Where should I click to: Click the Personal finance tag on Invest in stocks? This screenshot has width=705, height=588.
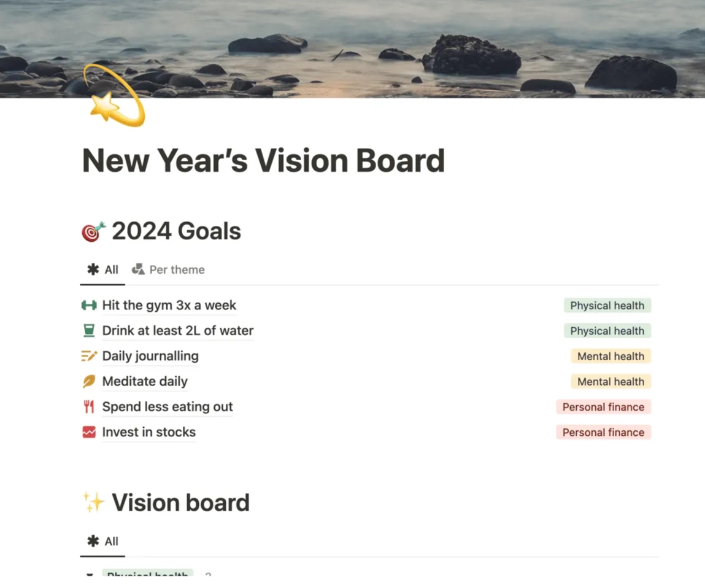point(603,432)
